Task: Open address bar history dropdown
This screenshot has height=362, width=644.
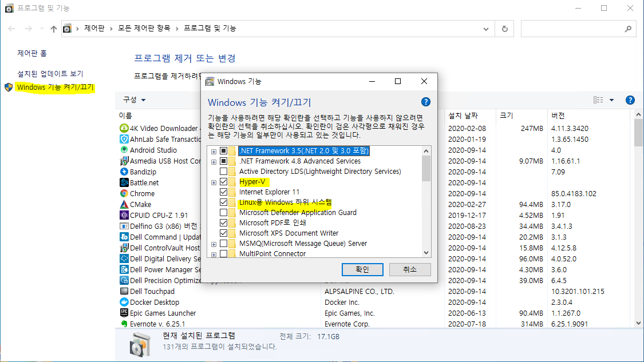Action: [x=486, y=29]
